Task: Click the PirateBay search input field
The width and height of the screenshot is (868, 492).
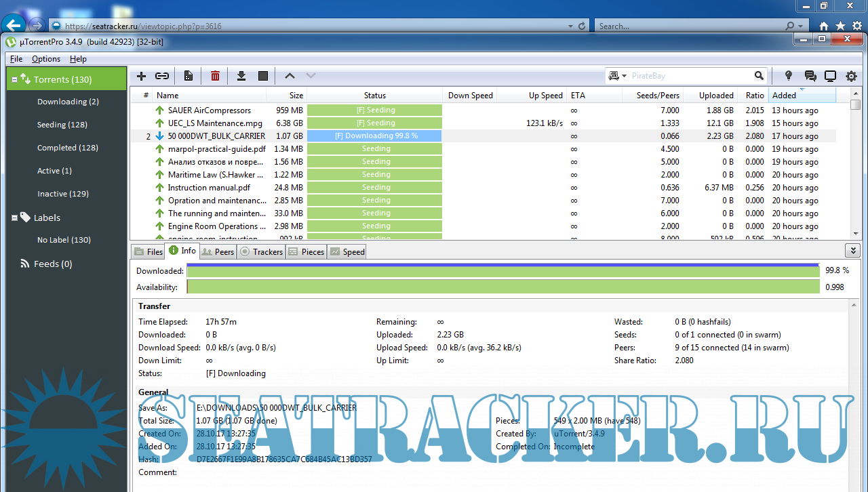Action: (688, 76)
